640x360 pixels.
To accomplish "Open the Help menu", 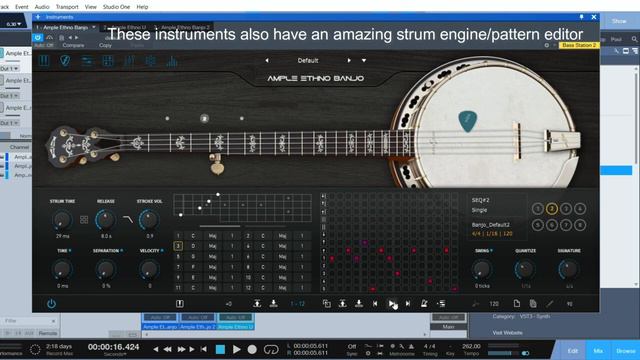I will coord(142,7).
